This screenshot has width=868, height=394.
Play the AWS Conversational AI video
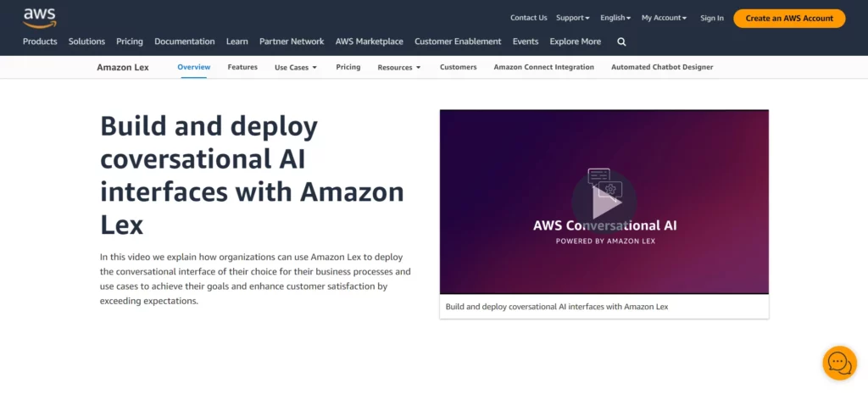click(604, 203)
